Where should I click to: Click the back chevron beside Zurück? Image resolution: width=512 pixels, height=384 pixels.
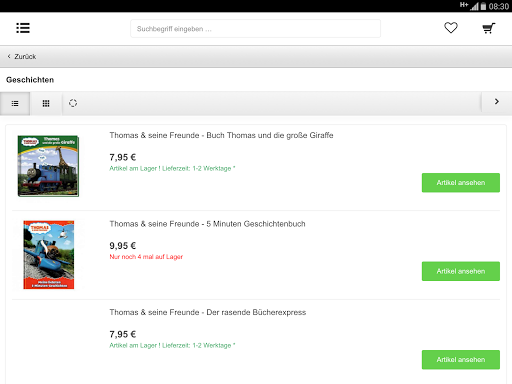(x=9, y=56)
